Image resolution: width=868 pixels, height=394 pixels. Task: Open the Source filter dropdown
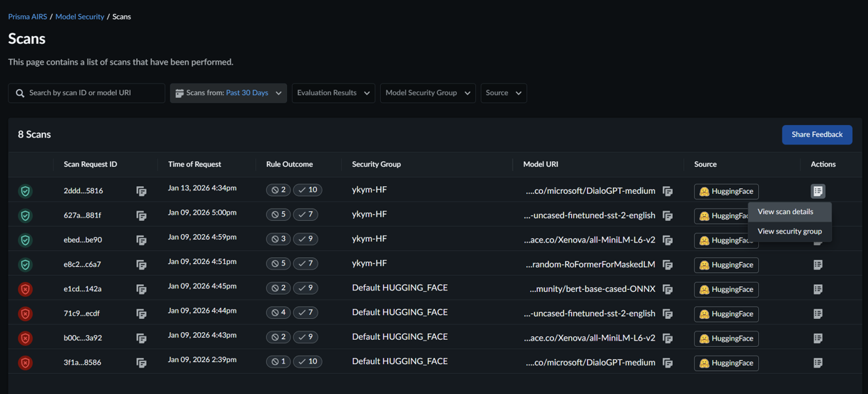(503, 93)
